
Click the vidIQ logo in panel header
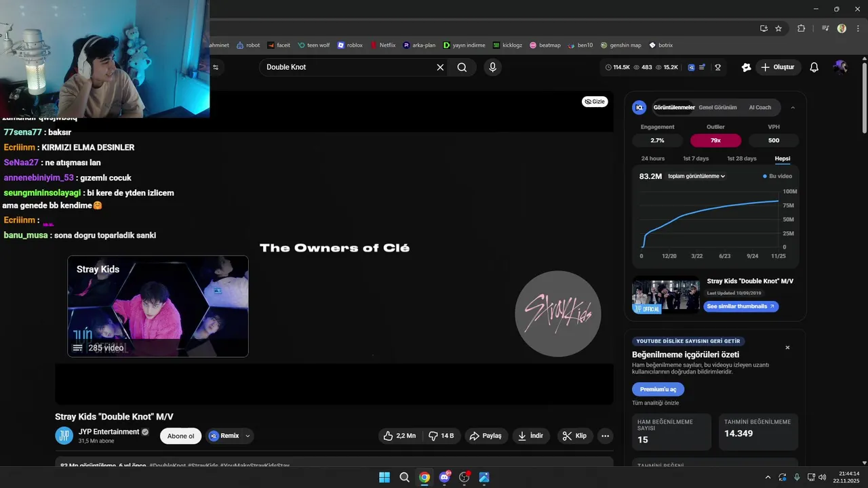[x=639, y=107]
